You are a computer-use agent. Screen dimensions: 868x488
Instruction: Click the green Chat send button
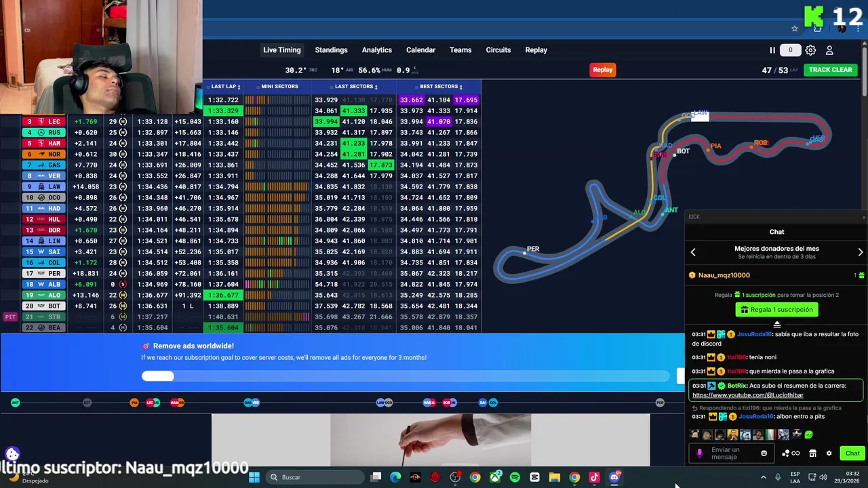pos(852,453)
